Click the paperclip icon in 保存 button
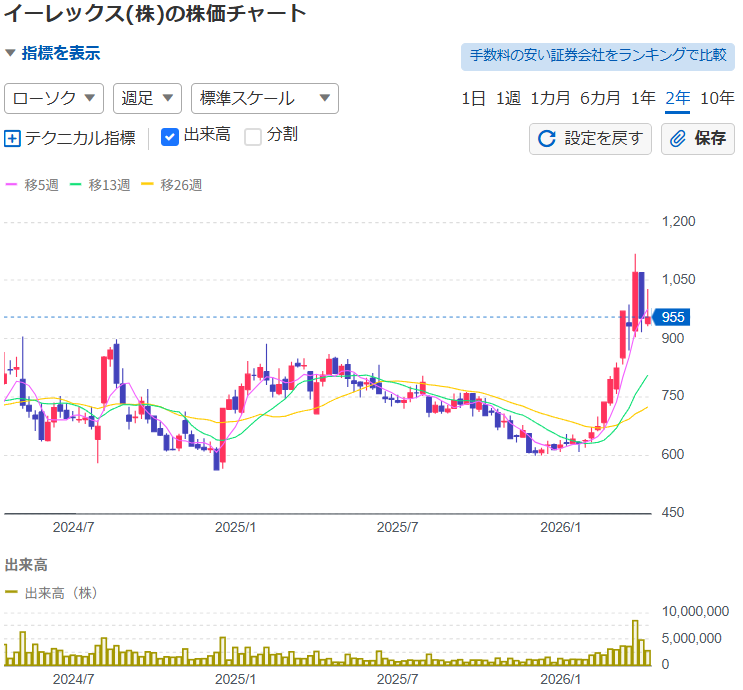This screenshot has height=690, width=743. pos(679,138)
